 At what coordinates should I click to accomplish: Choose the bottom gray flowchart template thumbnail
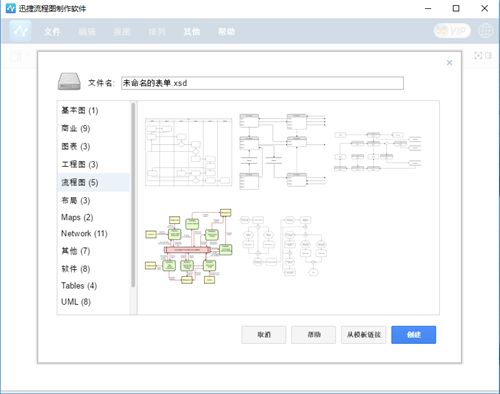pos(283,246)
